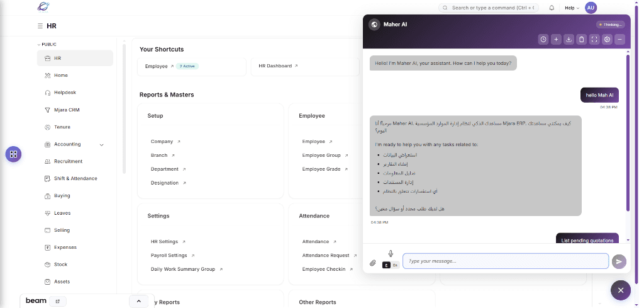Send the chat message

pyautogui.click(x=619, y=261)
